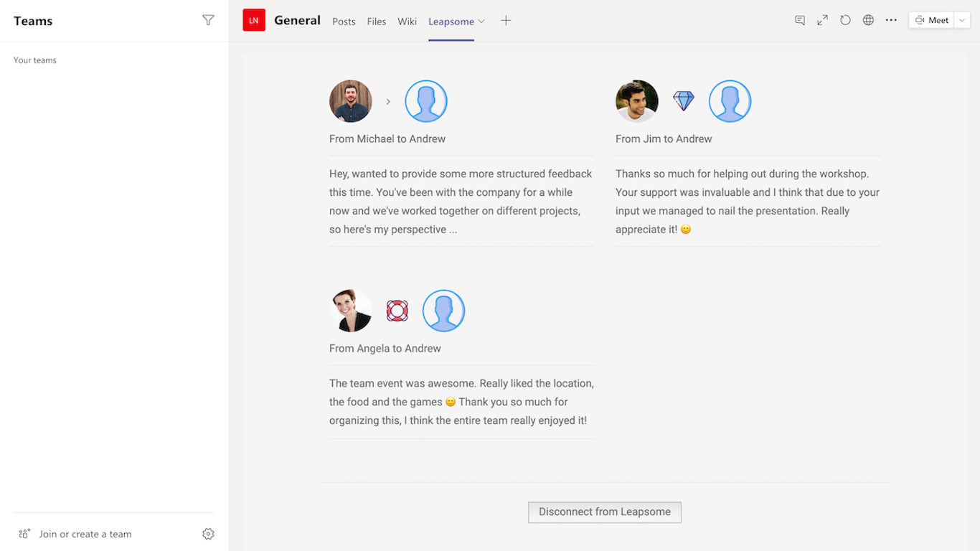Viewport: 980px width, 551px height.
Task: Select the Leapsome tab
Action: 451,22
